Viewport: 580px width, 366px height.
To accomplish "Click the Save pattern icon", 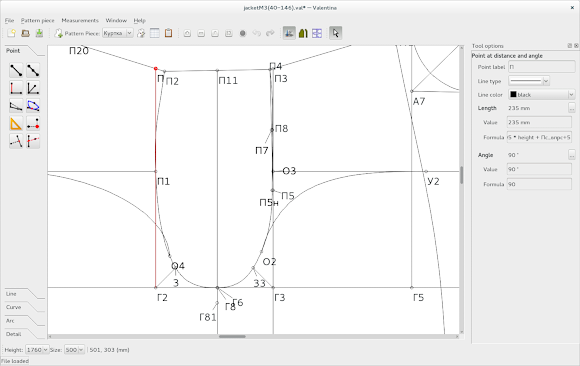I will pos(39,33).
